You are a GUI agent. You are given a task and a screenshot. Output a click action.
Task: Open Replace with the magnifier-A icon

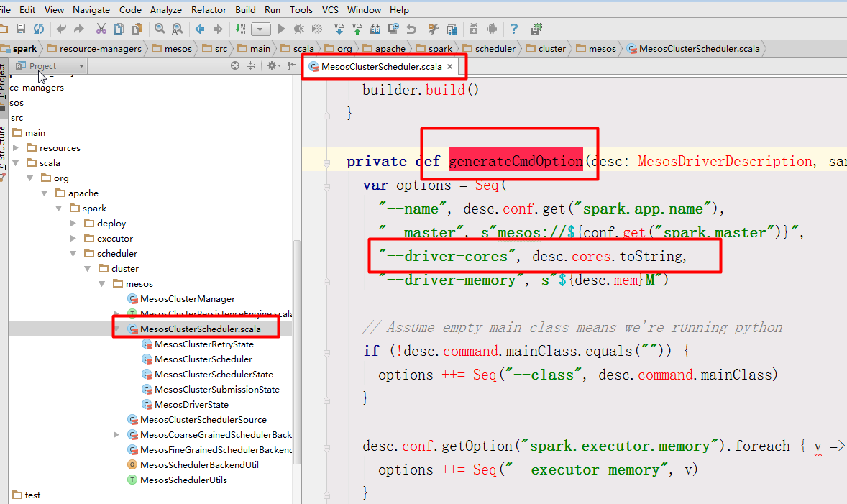177,29
